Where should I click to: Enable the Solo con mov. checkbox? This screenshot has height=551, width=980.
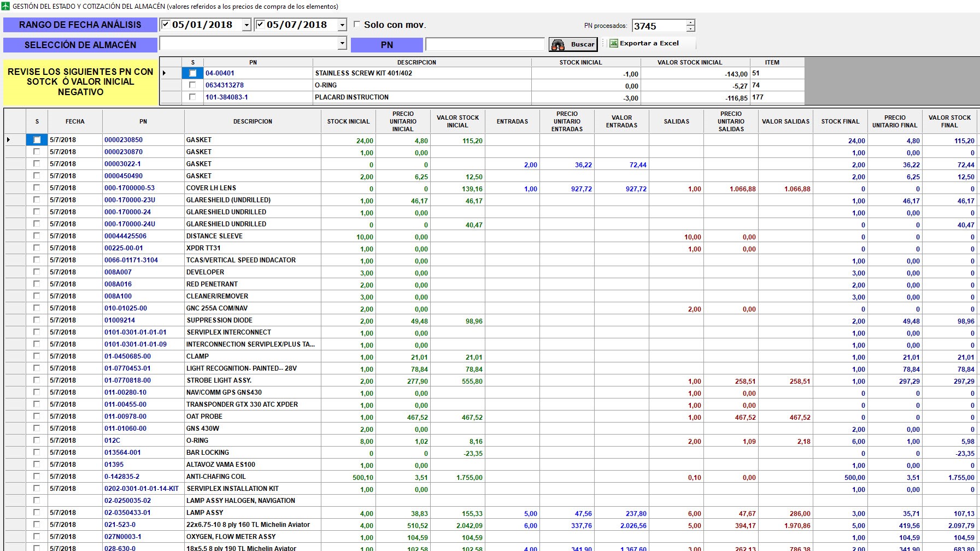(357, 25)
